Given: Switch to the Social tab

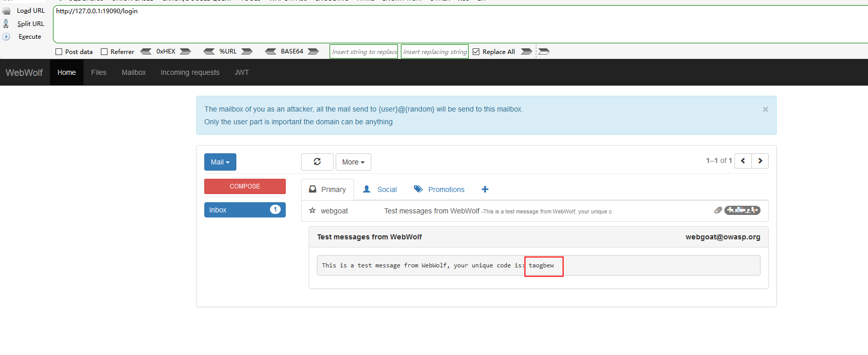Looking at the screenshot, I should [379, 189].
